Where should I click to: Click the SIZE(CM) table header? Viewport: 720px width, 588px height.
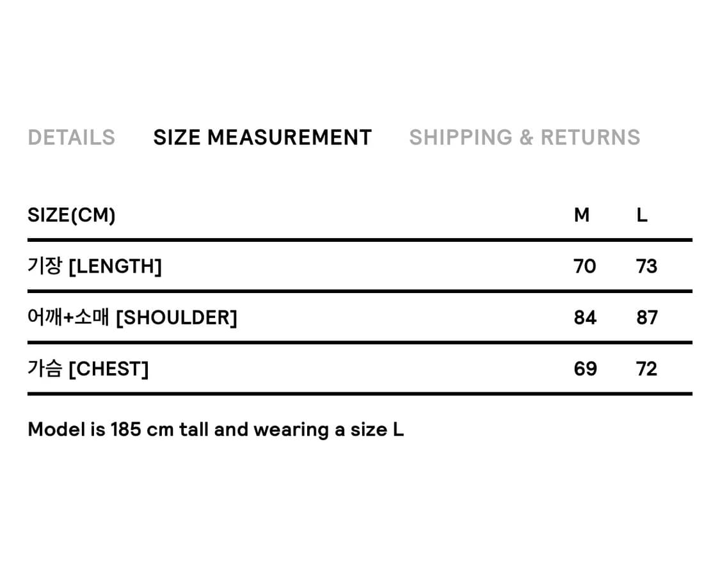[72, 216]
